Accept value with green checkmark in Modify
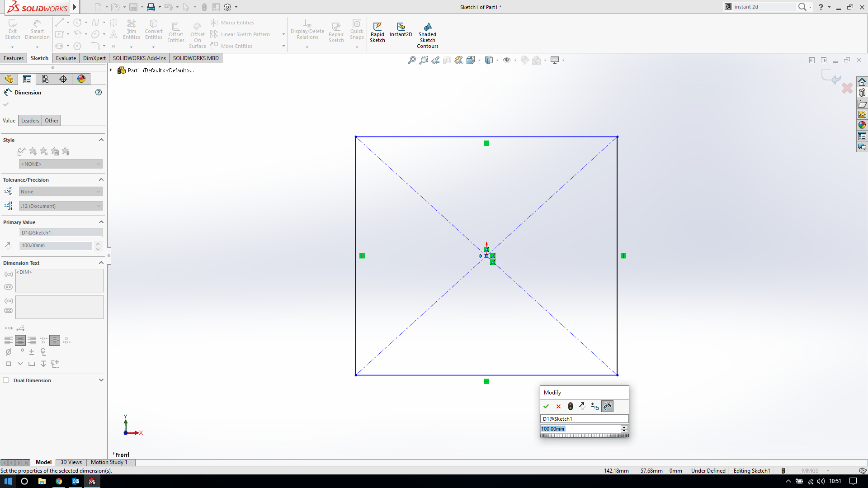868x488 pixels. 546,406
